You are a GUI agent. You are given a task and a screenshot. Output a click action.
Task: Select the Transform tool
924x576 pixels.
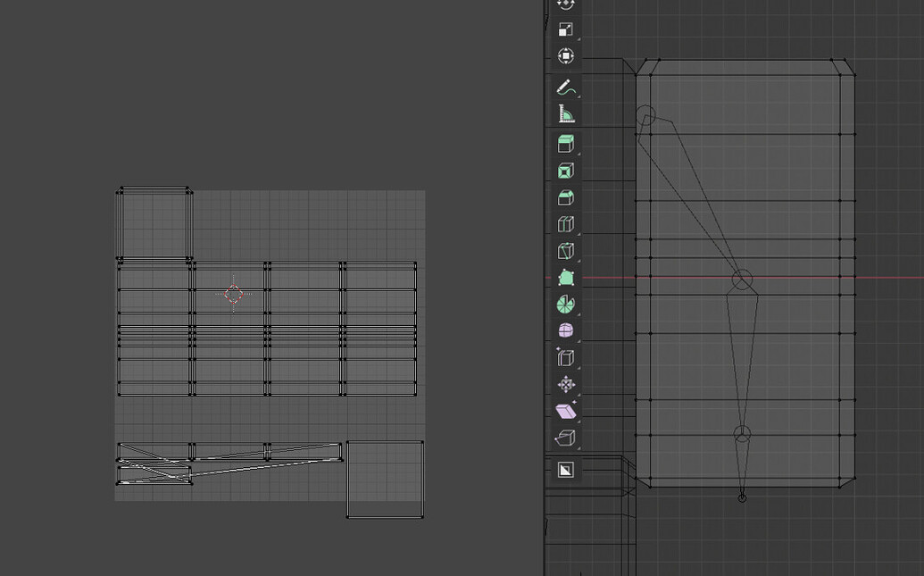566,57
